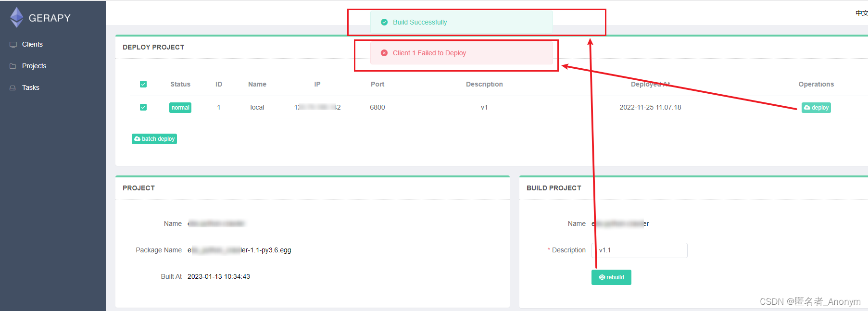Screen dimensions: 868x311
Task: Click the Description column header
Action: 484,84
